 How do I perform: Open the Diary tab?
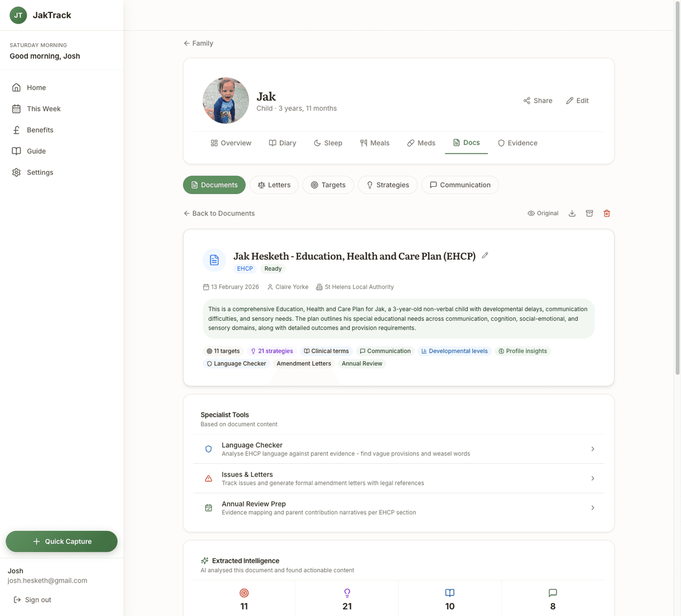pos(282,143)
